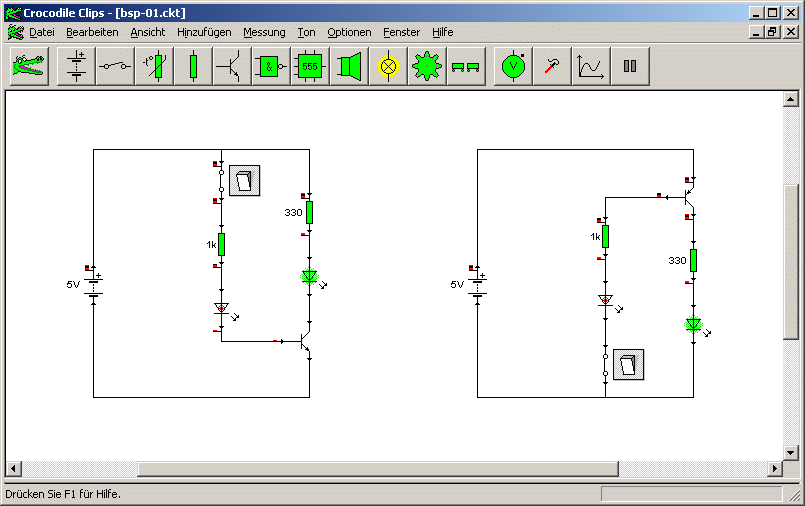Close the bsp-01.ckt document window
Viewport: 805px width, 506px height.
pyautogui.click(x=791, y=32)
